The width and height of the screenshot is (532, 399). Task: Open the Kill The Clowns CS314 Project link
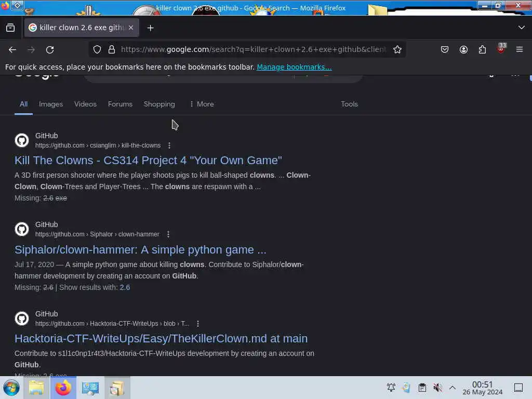148,160
